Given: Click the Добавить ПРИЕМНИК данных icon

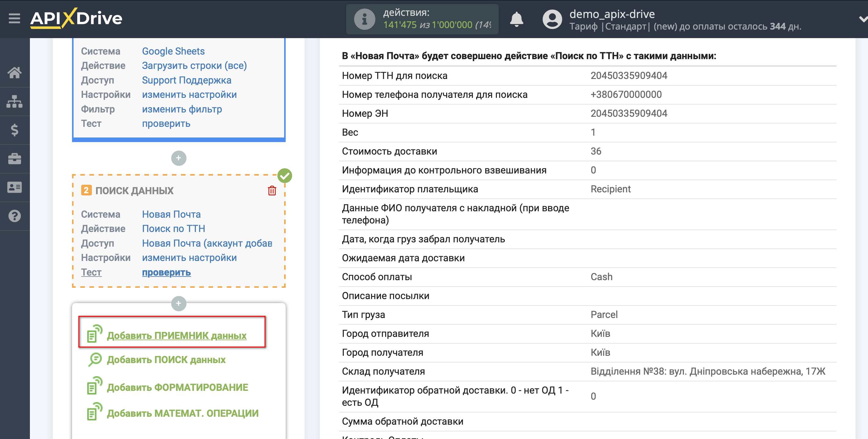Looking at the screenshot, I should (x=95, y=333).
